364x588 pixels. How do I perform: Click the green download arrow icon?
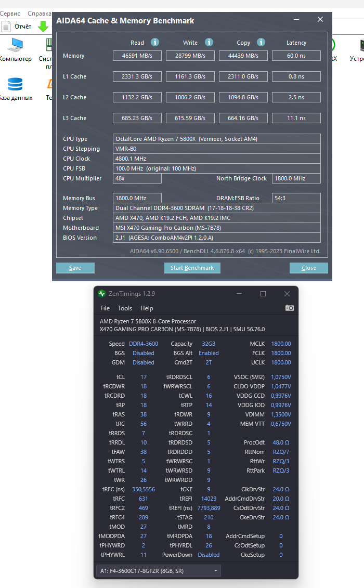[43, 26]
